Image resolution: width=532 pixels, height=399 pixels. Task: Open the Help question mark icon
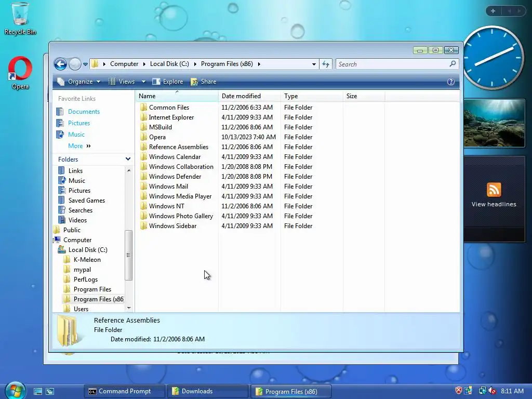450,82
